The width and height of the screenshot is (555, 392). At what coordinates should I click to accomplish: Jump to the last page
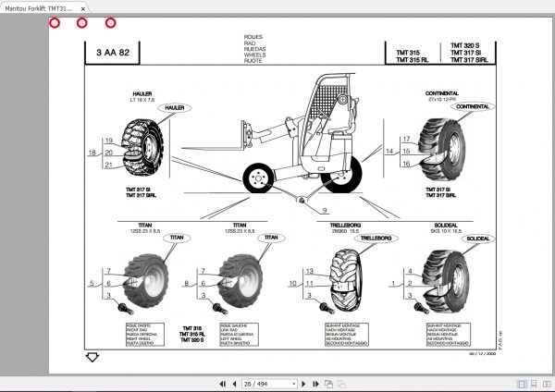315,384
